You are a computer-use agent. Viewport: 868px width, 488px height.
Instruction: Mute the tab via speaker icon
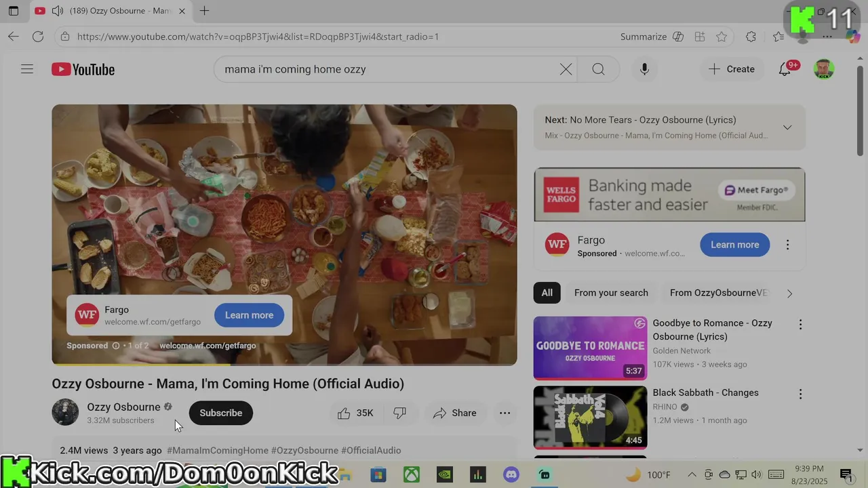[x=58, y=11]
